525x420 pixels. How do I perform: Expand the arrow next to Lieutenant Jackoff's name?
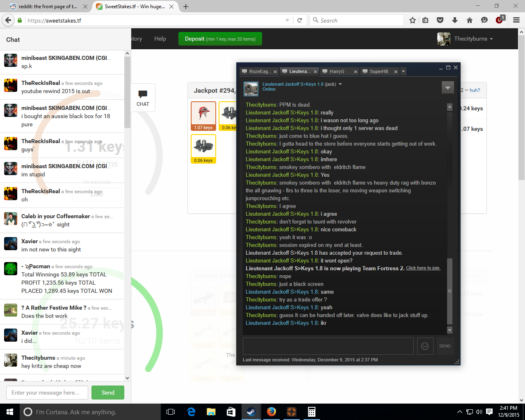tap(340, 84)
